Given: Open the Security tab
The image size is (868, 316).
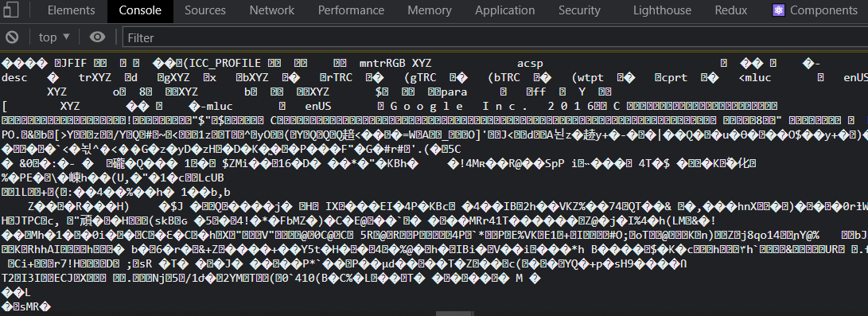Looking at the screenshot, I should (579, 10).
